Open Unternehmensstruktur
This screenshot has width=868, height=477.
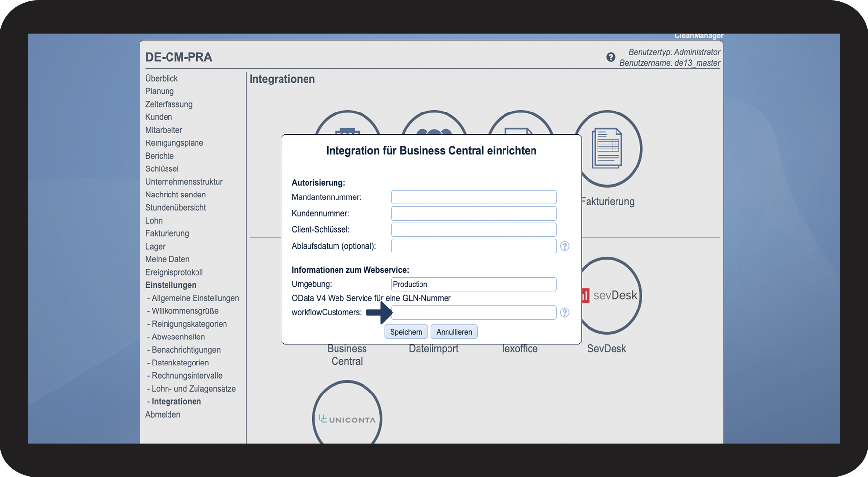pos(184,182)
